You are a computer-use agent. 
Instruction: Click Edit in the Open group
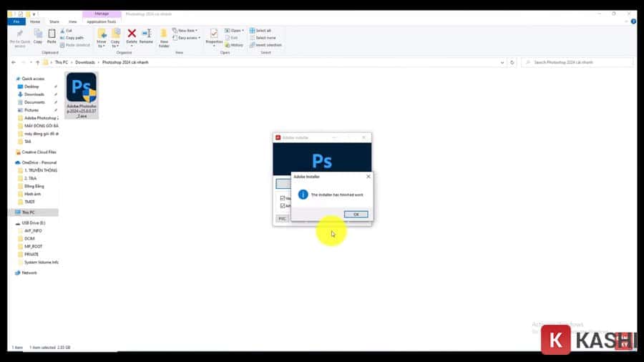[232, 38]
